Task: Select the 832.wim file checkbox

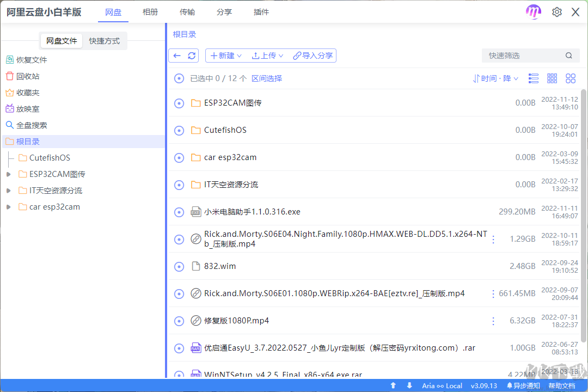Action: (179, 266)
